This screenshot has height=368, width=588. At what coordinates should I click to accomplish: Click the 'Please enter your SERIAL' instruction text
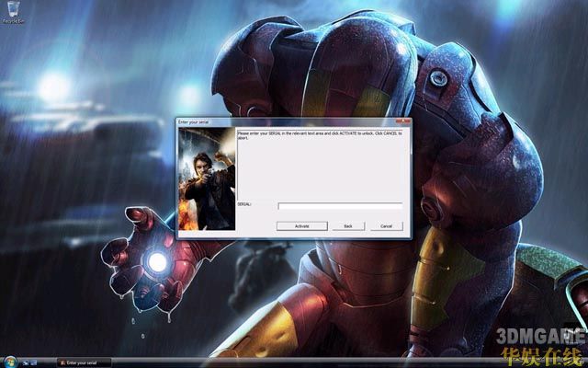click(x=320, y=135)
